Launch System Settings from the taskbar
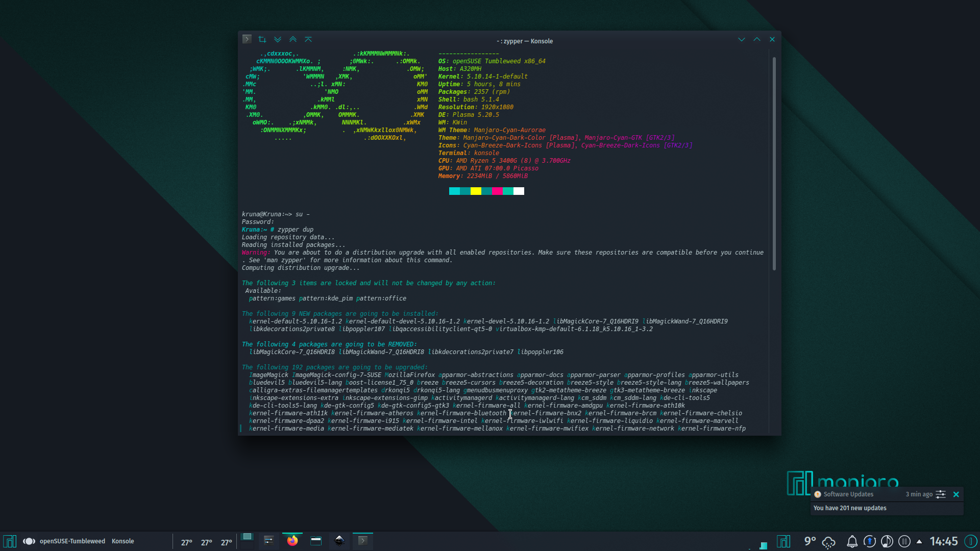Viewport: 980px width, 551px height. point(268,541)
